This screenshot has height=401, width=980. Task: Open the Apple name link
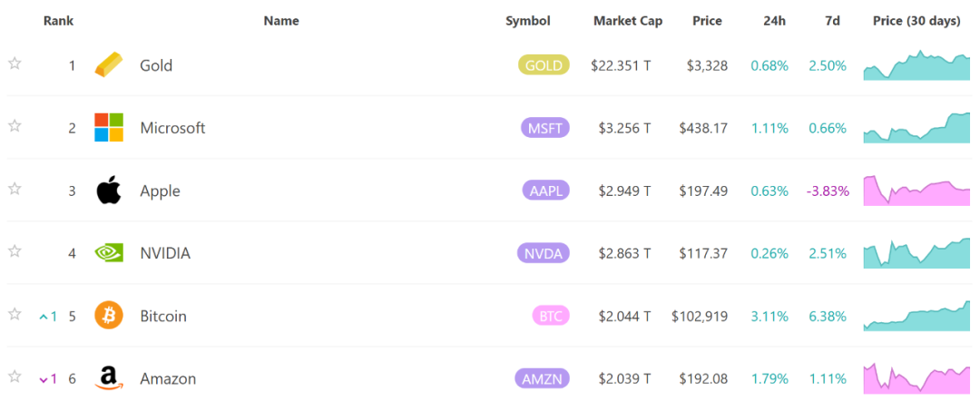pos(160,191)
